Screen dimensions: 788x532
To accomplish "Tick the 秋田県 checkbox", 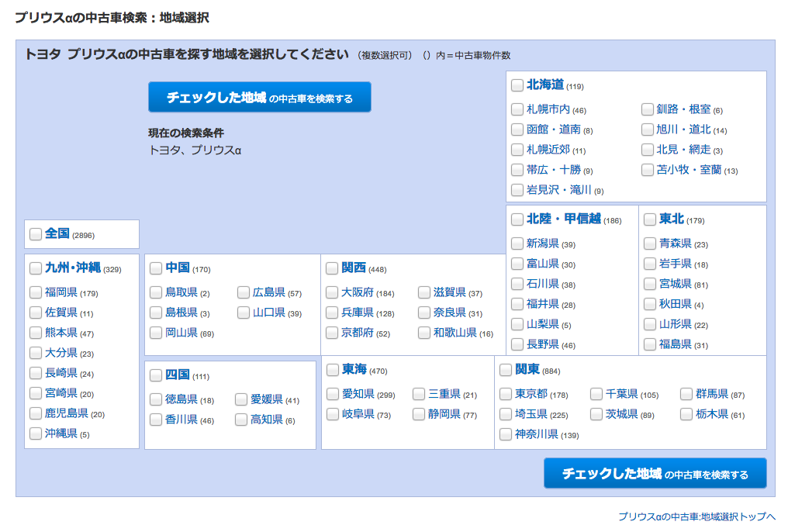I will (650, 304).
